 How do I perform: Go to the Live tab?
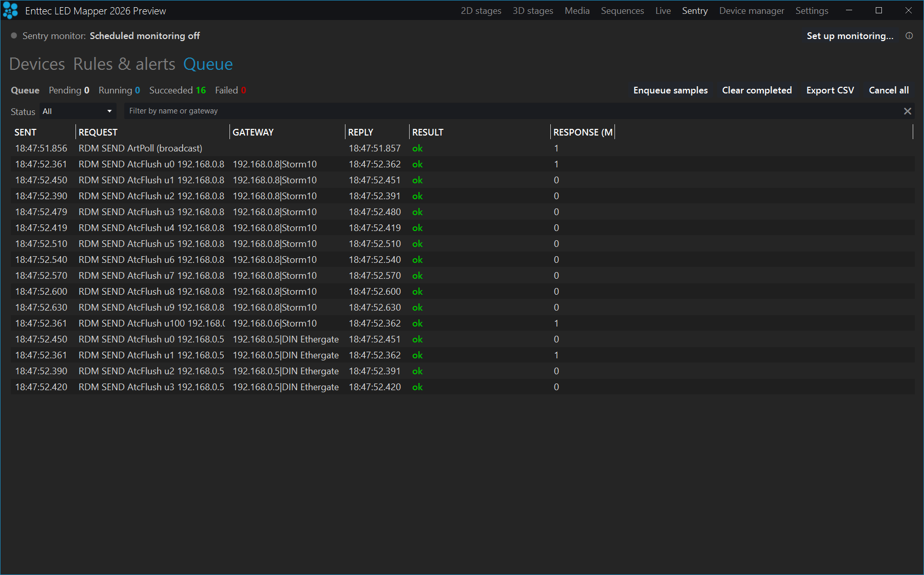[663, 11]
